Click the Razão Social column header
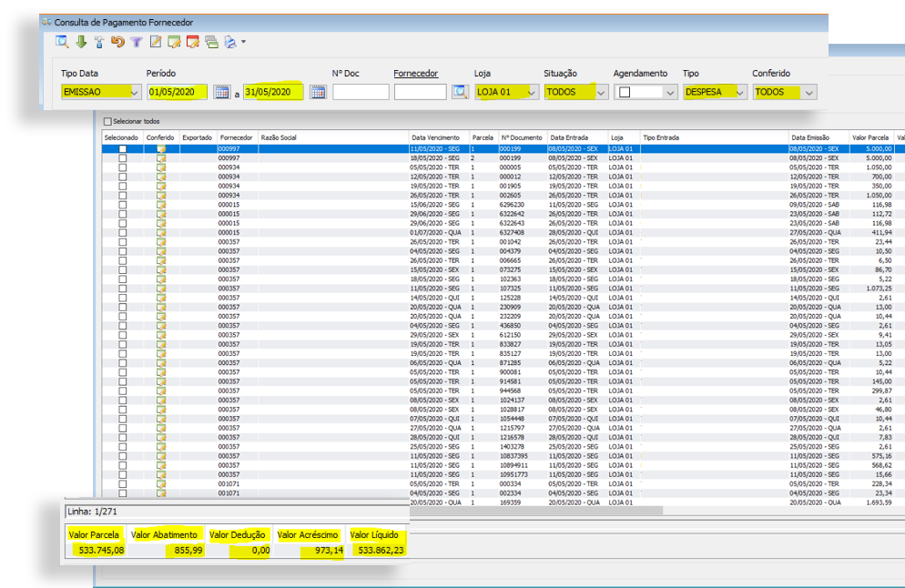 333,138
